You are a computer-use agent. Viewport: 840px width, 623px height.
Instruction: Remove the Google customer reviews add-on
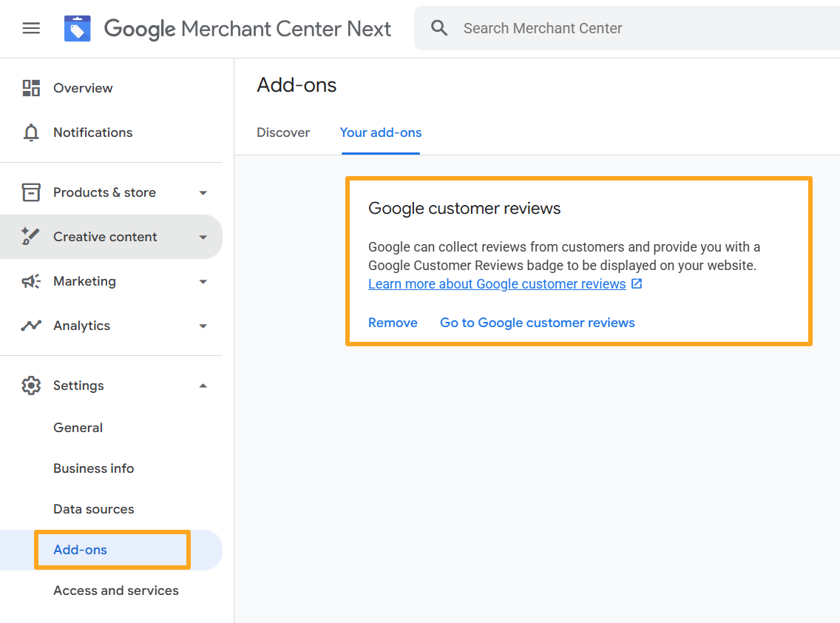393,323
